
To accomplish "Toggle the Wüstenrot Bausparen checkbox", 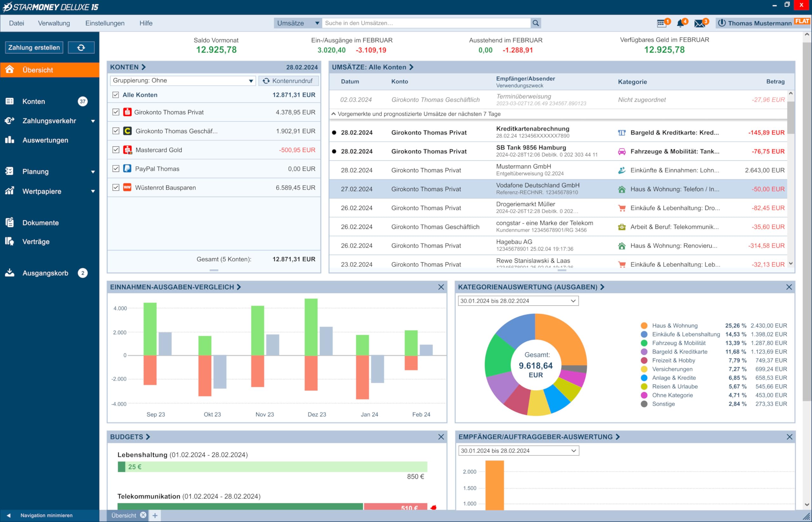I will coord(115,188).
